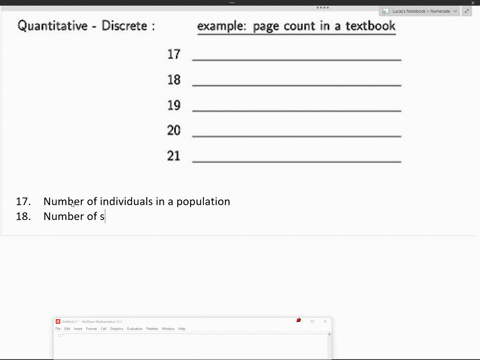Open the Window menu in Mathematica window

(168, 329)
